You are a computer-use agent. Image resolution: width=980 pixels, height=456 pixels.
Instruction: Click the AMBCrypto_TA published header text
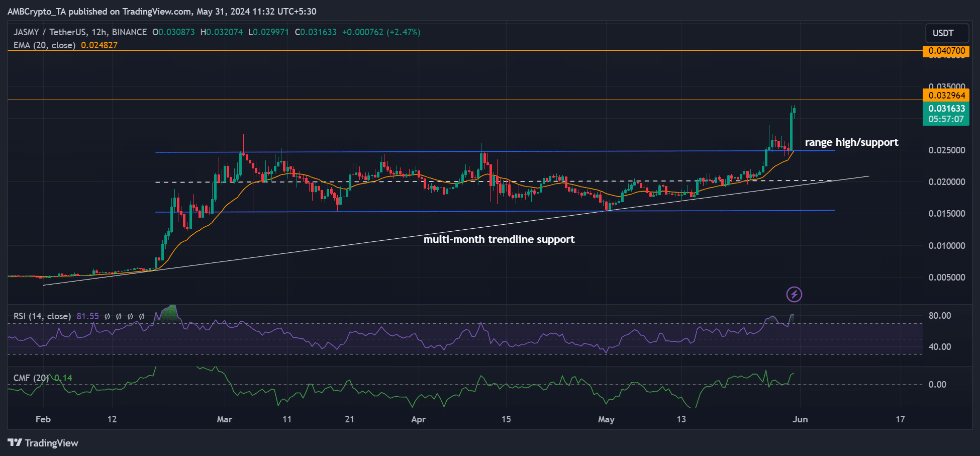162,11
